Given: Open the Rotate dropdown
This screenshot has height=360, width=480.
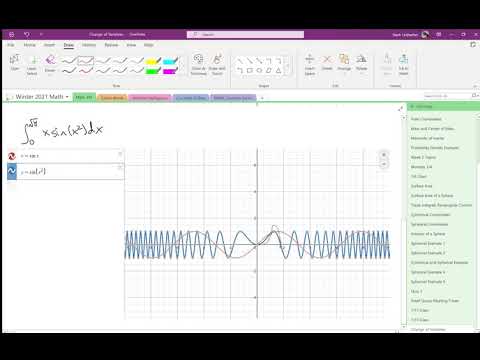Looking at the screenshot, I should (361, 63).
